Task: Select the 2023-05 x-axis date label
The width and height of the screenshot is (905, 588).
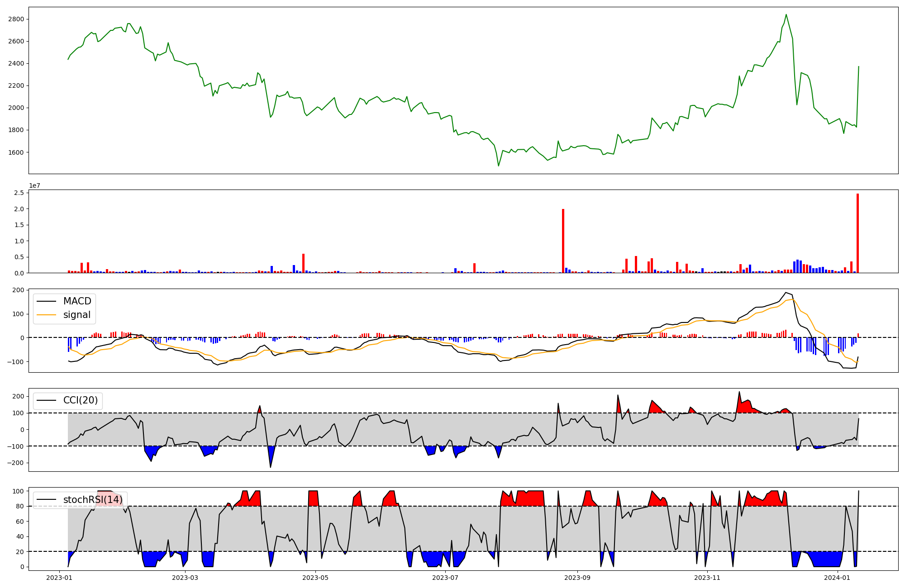Action: (315, 578)
